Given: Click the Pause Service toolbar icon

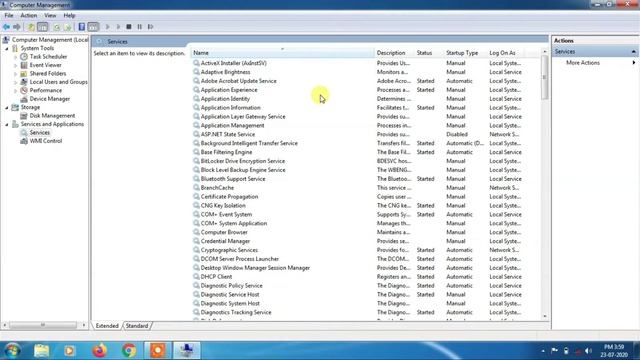Looking at the screenshot, I should point(140,27).
